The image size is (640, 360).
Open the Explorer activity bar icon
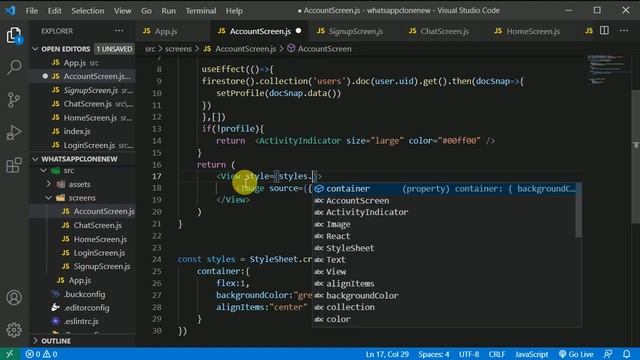[x=14, y=35]
